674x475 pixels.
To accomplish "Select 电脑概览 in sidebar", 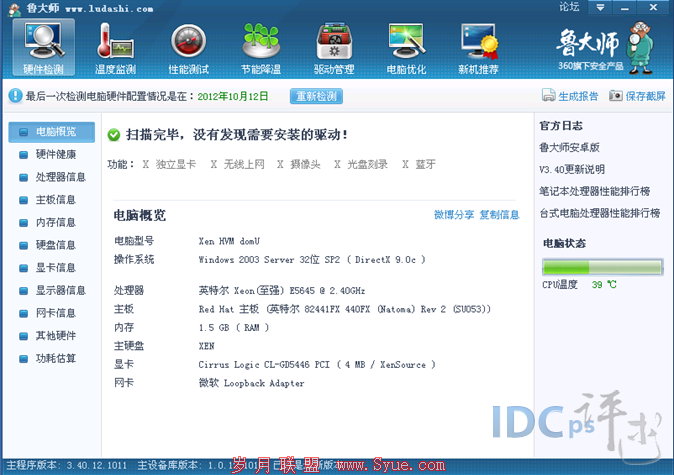I will (x=52, y=132).
